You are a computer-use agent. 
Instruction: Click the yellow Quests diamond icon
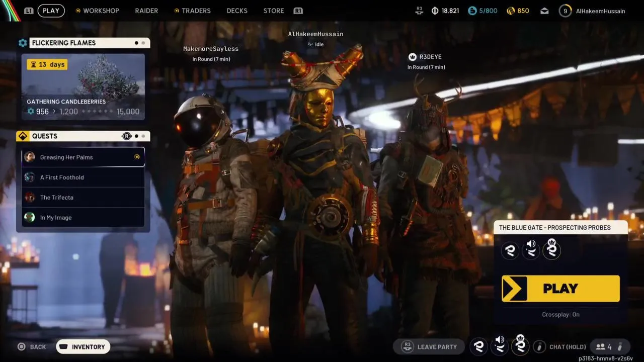tap(23, 136)
